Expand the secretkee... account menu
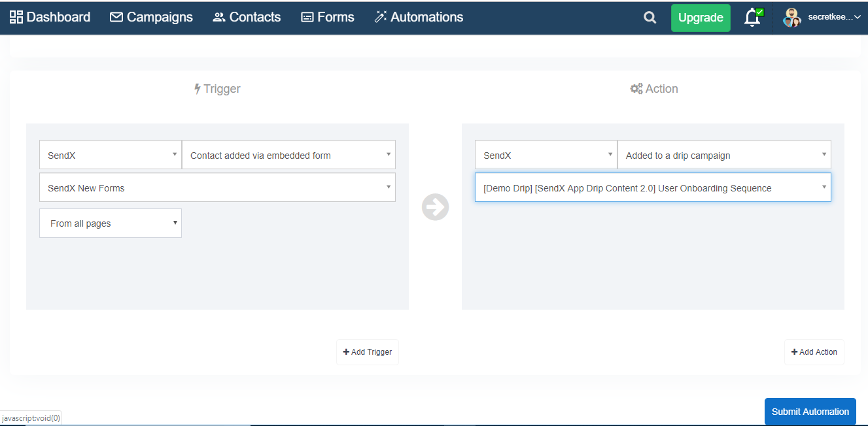Screen dimensions: 868x426 pyautogui.click(x=822, y=18)
